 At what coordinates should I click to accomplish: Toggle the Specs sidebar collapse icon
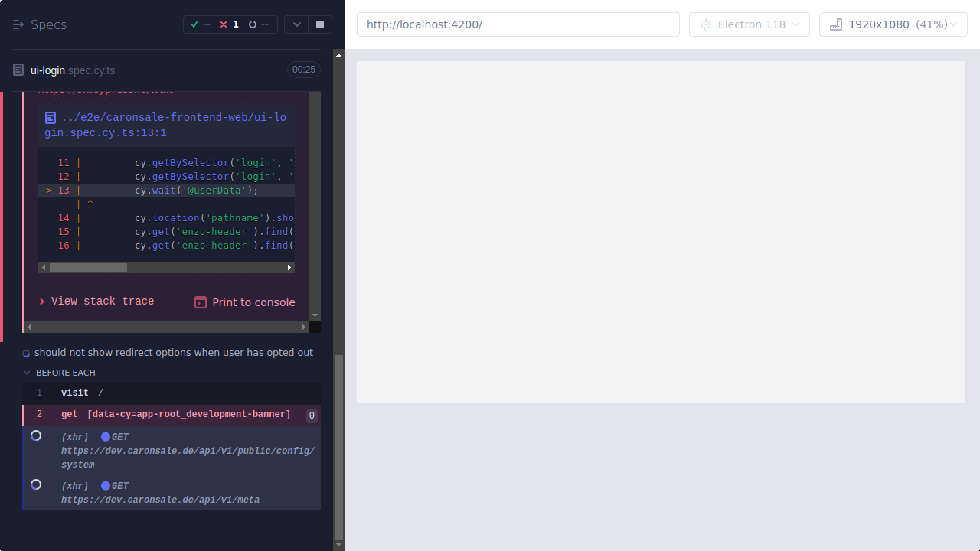click(x=18, y=24)
